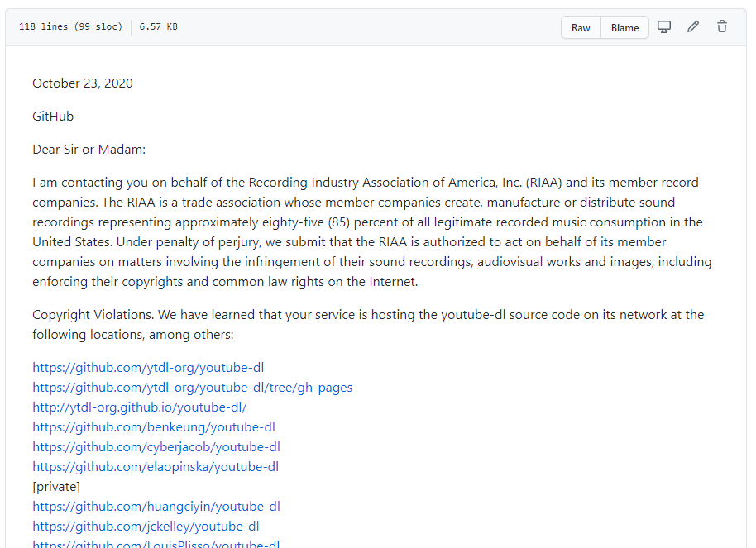Open huangciyin/youtube-dl repository link
756x548 pixels.
pos(156,507)
